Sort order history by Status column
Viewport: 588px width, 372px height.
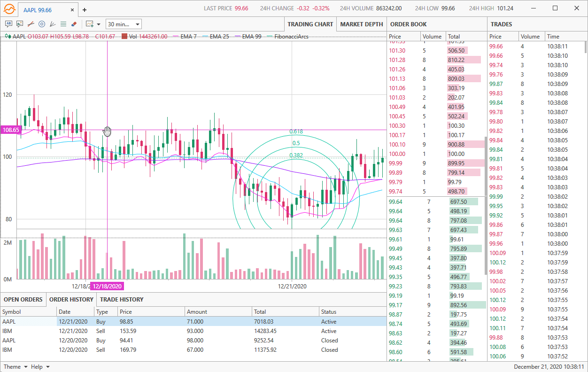coord(352,311)
